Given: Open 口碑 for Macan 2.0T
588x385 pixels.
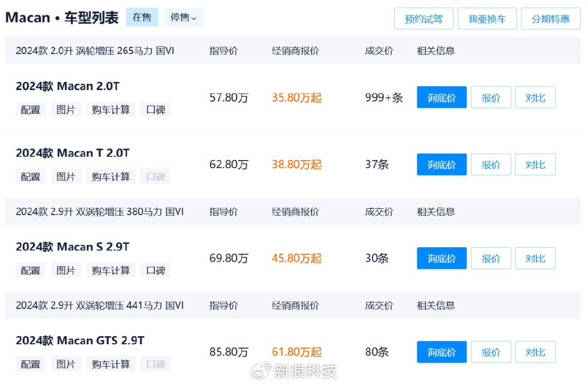Looking at the screenshot, I should coord(156,110).
